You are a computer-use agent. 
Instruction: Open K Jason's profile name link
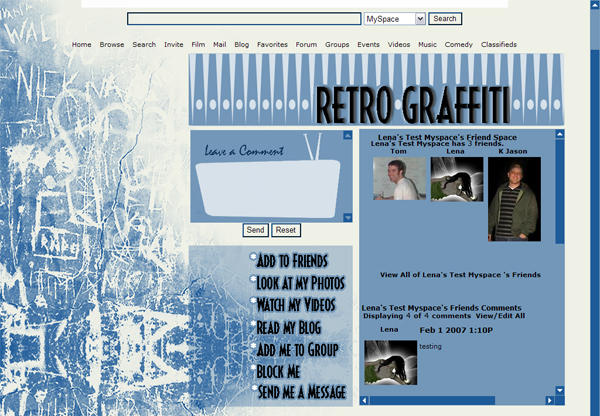[513, 152]
